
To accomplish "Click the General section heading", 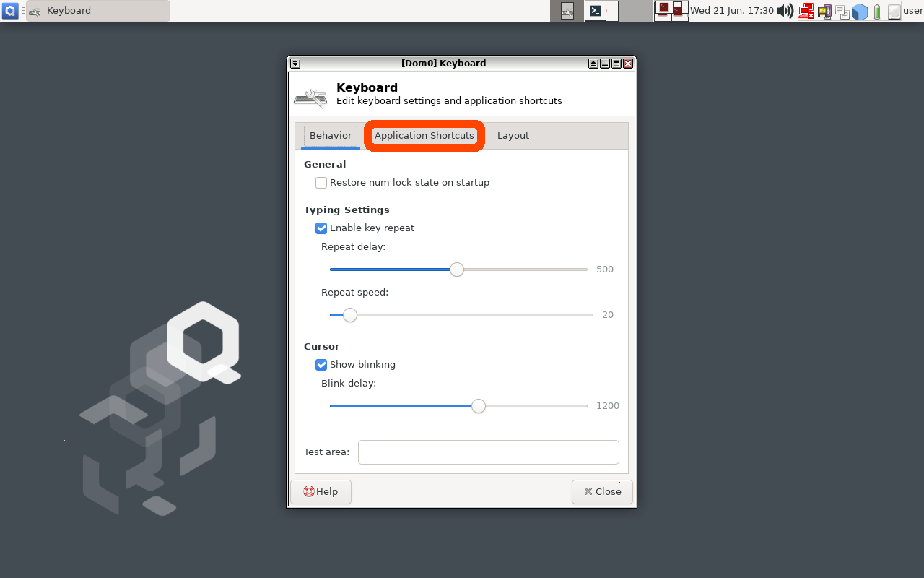I will pos(325,165).
